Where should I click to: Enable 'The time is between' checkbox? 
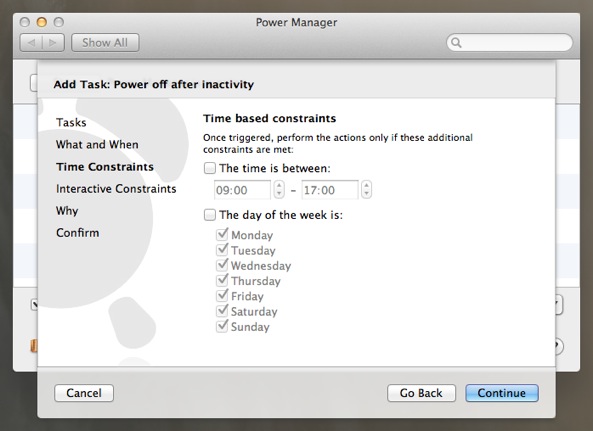pos(210,168)
